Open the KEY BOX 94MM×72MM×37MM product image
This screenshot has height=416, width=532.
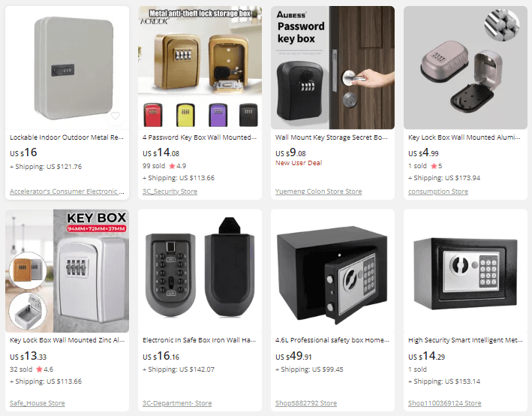(68, 271)
